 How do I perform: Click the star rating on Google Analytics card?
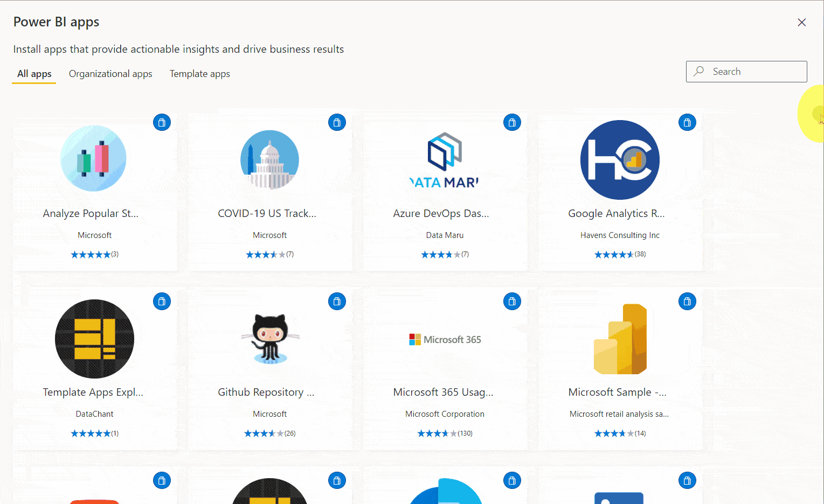point(620,254)
